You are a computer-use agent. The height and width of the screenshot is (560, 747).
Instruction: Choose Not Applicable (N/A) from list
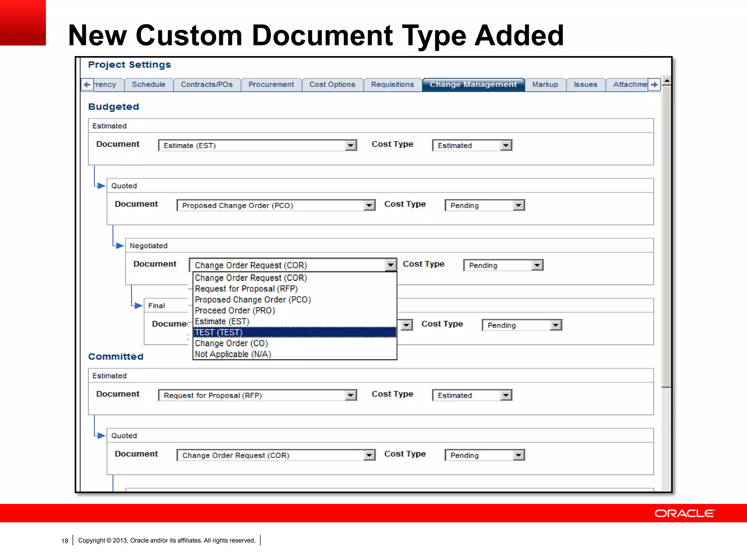click(x=295, y=354)
